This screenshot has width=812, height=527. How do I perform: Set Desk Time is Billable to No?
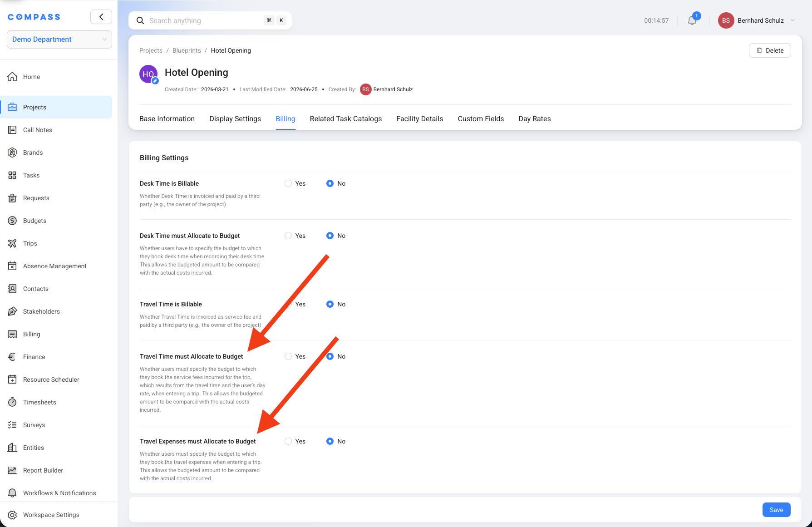tap(330, 183)
